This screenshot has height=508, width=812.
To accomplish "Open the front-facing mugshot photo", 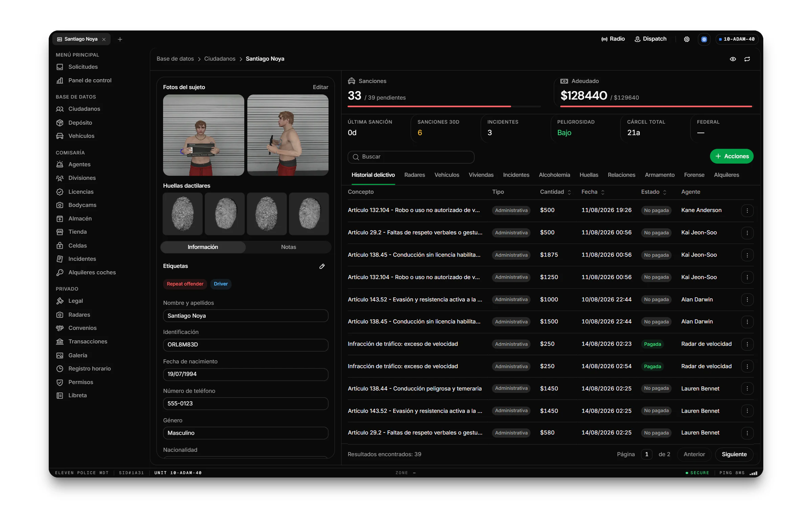I will click(x=203, y=135).
